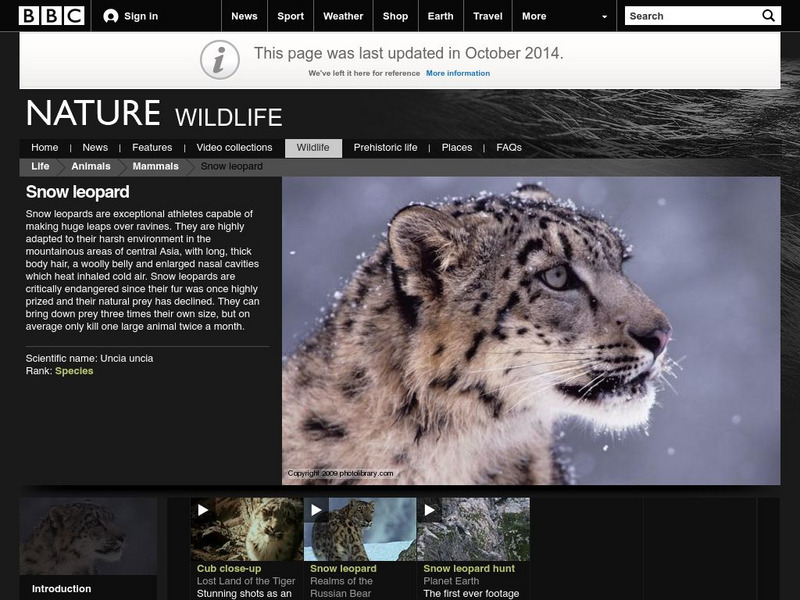Open the FAQs tab
Screen dimensions: 800x600
507,146
